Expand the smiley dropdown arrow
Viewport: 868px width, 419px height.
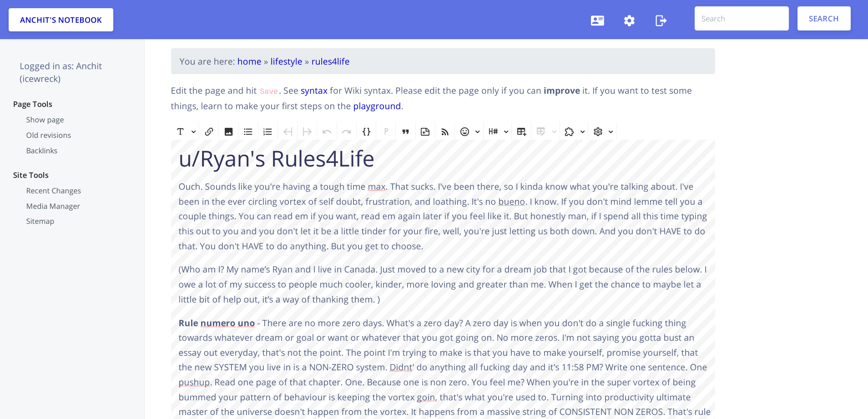[x=477, y=131]
